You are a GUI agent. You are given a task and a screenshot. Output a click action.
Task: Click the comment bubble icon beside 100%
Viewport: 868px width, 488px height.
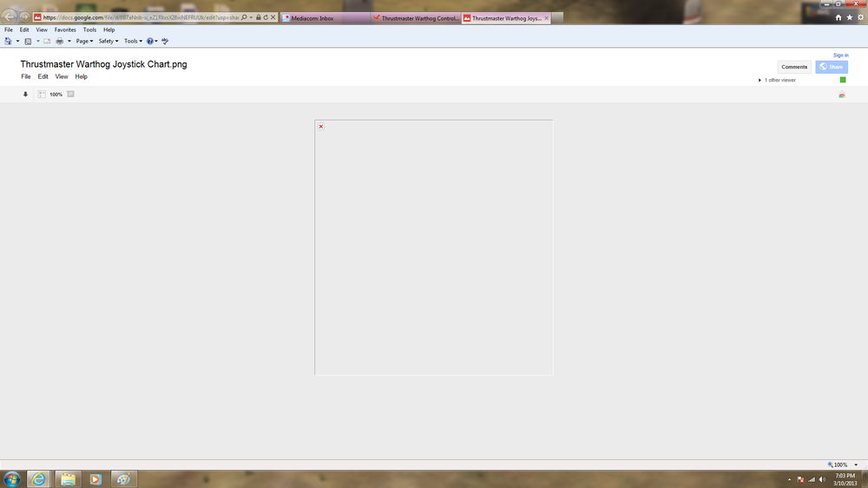(70, 94)
